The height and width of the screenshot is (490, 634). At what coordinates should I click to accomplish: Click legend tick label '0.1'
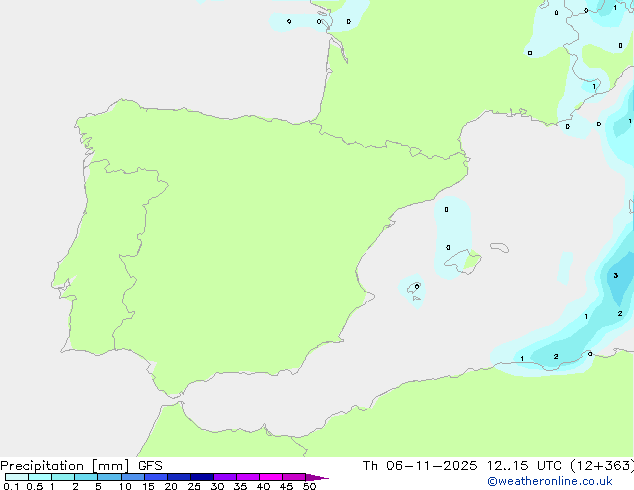point(11,486)
